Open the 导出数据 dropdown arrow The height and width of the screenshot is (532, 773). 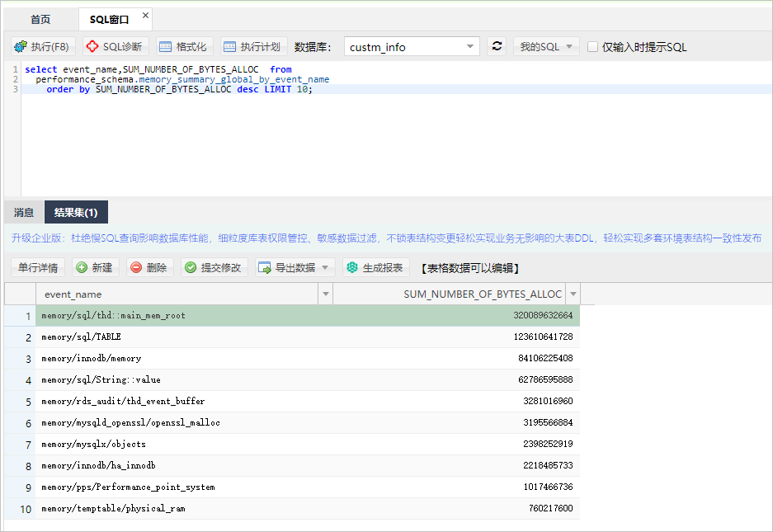(x=325, y=267)
